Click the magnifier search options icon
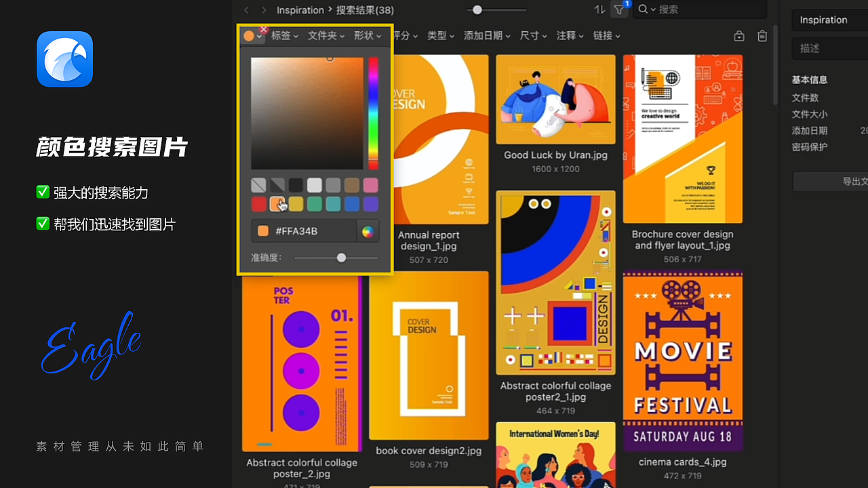 coord(646,9)
